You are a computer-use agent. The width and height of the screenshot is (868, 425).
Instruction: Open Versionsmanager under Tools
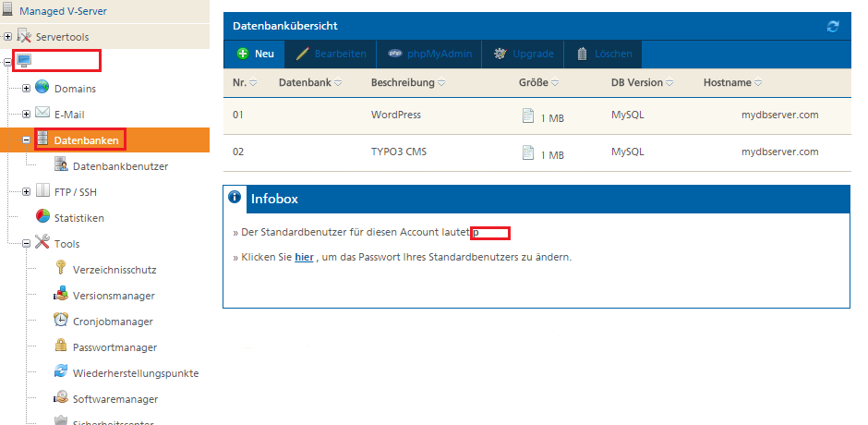point(114,296)
